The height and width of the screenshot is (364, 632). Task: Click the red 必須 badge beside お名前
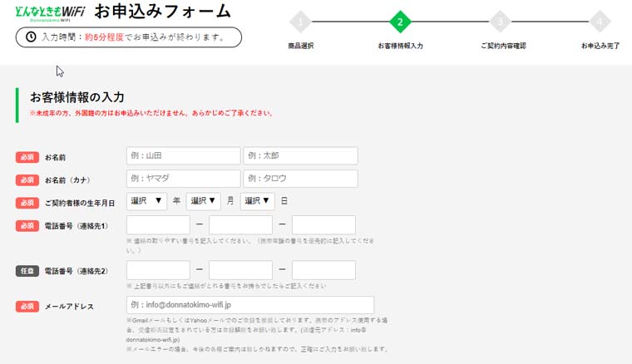[27, 157]
